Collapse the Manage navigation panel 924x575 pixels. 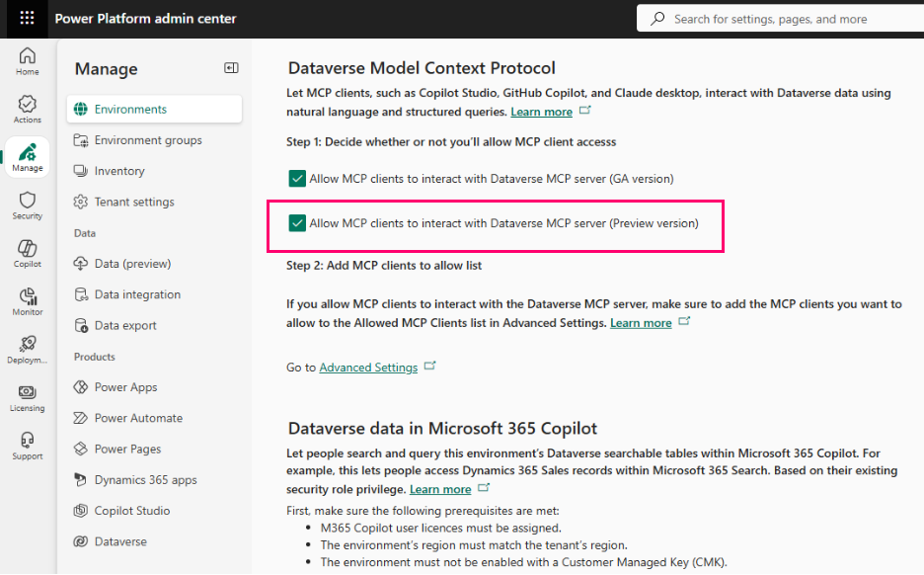point(231,68)
